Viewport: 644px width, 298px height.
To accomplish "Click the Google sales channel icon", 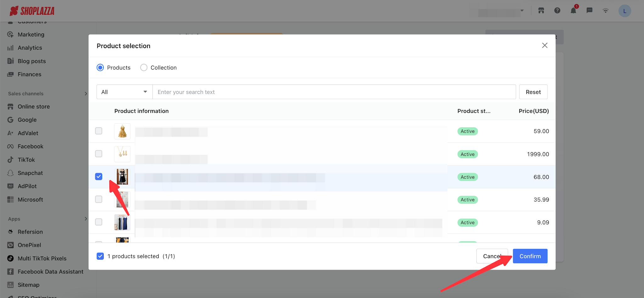I will click(10, 120).
